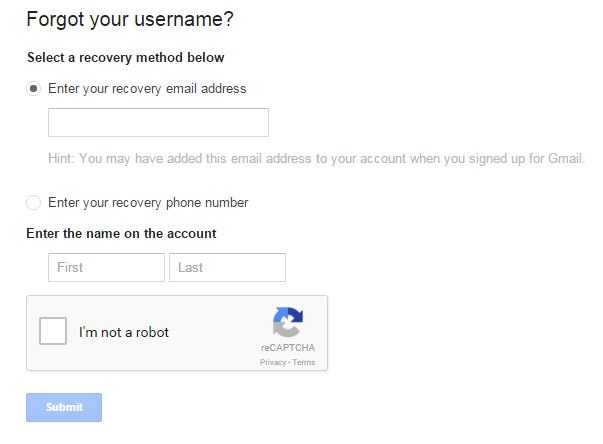Click into the First name field

coord(106,267)
